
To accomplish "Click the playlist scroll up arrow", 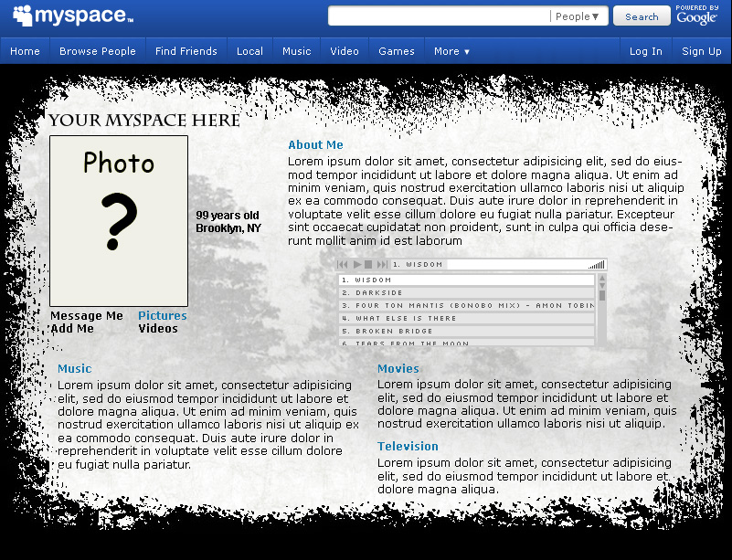I will 602,278.
